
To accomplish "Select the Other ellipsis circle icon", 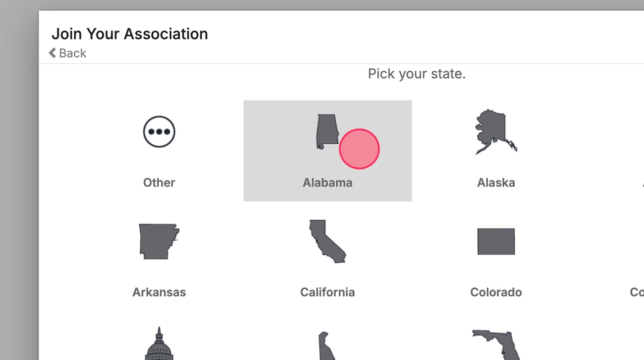I will point(159,132).
